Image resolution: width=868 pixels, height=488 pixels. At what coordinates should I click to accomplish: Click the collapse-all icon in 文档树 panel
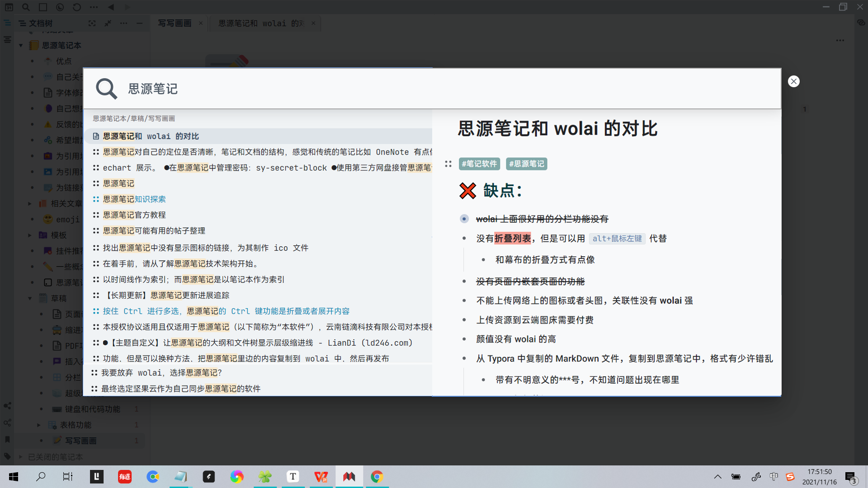[108, 23]
